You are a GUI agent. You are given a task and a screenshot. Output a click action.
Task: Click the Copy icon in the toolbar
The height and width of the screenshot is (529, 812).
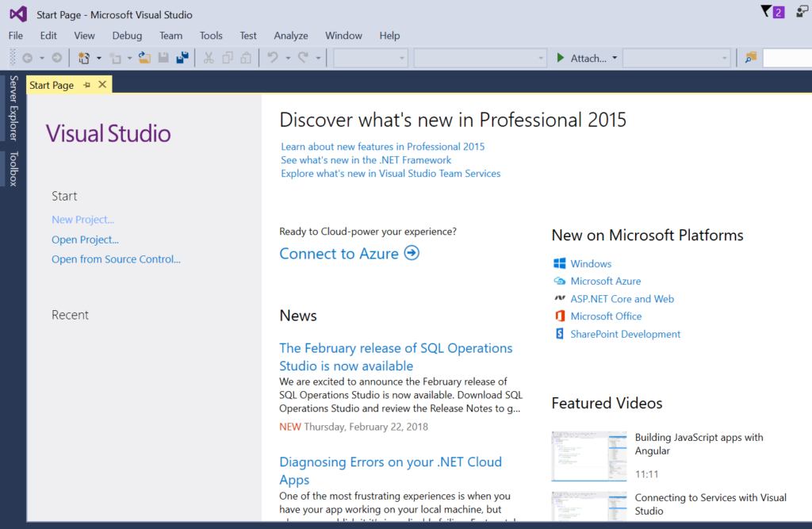228,58
